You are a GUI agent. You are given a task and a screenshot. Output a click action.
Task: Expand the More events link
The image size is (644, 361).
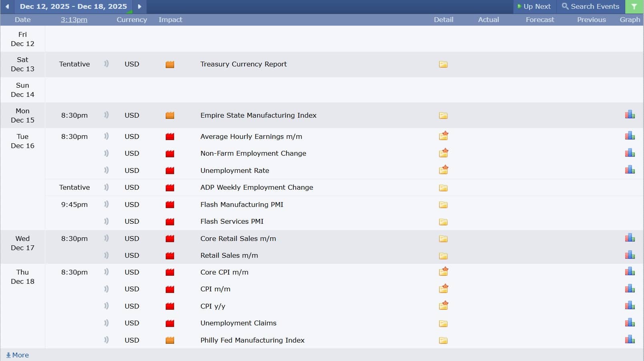point(18,355)
